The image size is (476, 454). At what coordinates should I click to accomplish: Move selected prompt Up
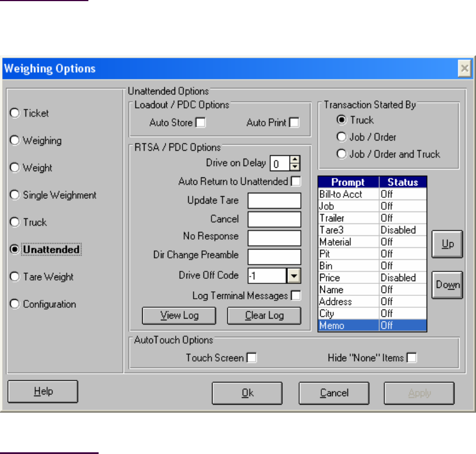pyautogui.click(x=447, y=244)
